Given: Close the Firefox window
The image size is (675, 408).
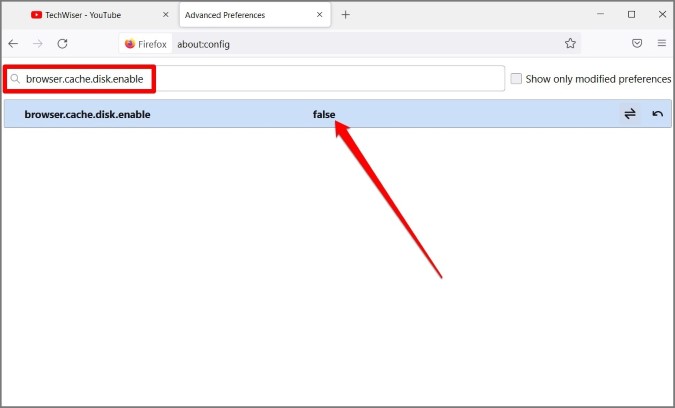Looking at the screenshot, I should (663, 15).
